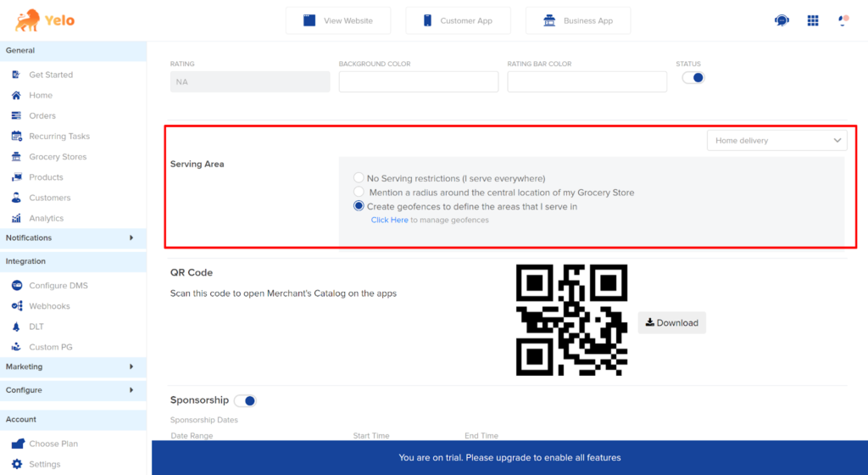Go to Recurring Tasks in sidebar
Viewport: 868px width, 475px height.
click(58, 137)
